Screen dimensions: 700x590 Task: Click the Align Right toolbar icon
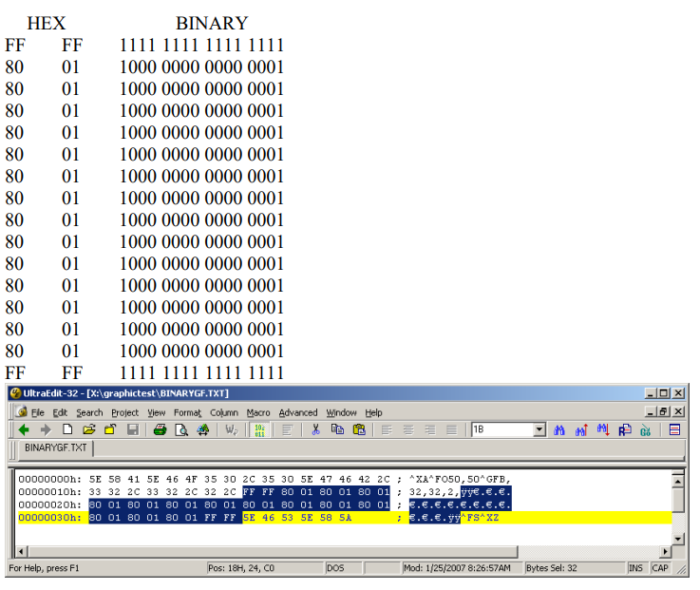430,430
